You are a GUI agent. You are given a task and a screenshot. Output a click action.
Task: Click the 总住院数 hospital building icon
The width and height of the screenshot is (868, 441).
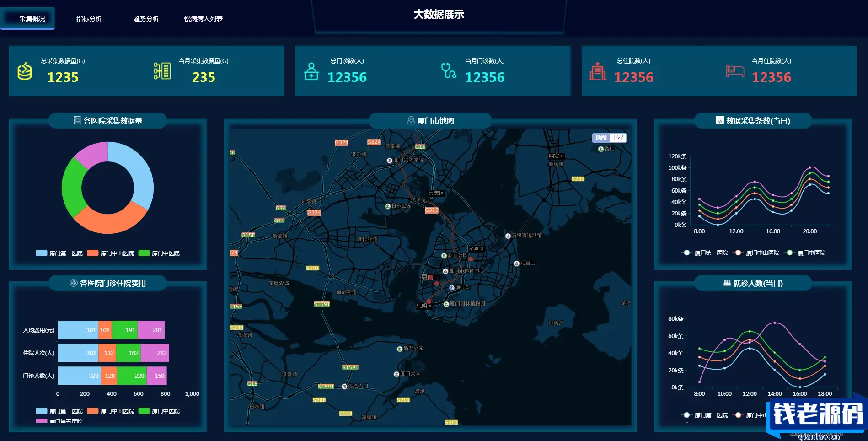[598, 71]
